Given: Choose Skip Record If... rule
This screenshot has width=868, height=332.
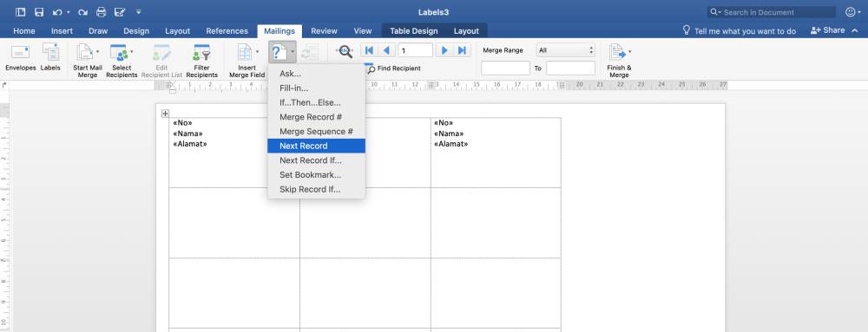Looking at the screenshot, I should (x=316, y=190).
